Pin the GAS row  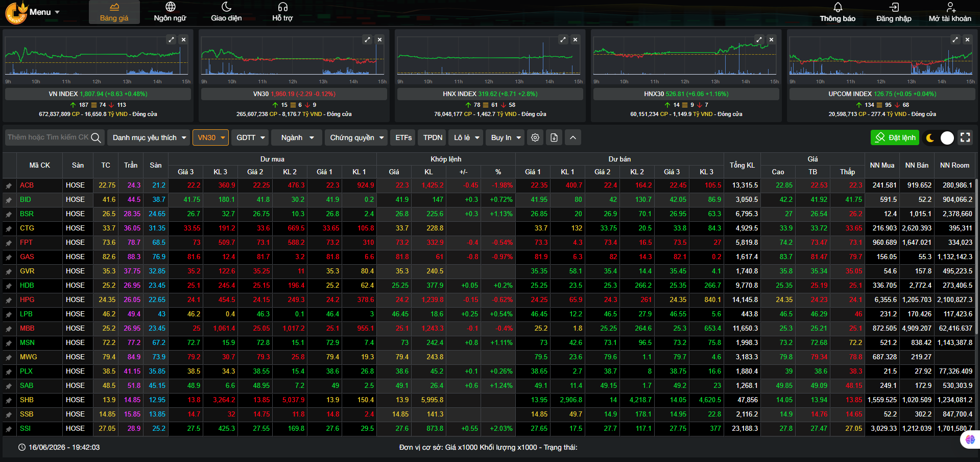click(9, 257)
